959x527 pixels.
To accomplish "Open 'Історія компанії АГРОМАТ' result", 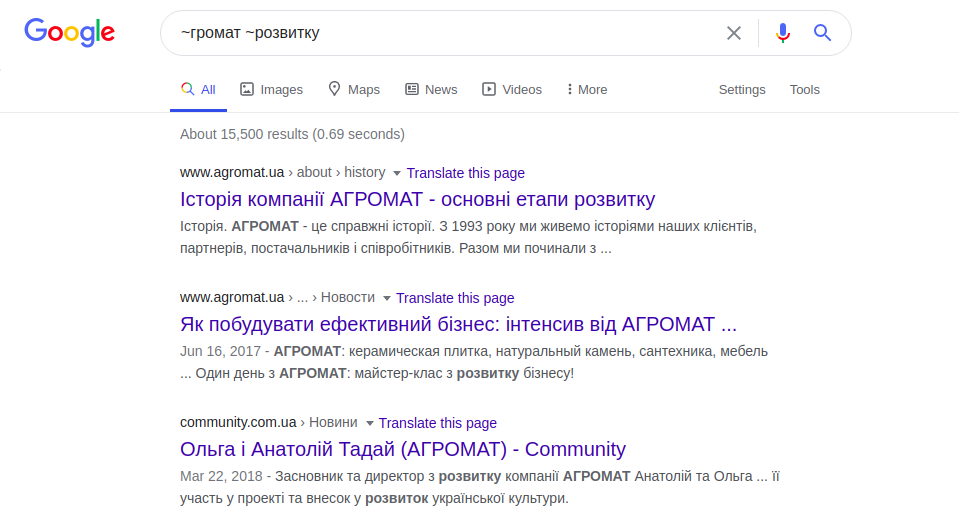I will click(417, 199).
